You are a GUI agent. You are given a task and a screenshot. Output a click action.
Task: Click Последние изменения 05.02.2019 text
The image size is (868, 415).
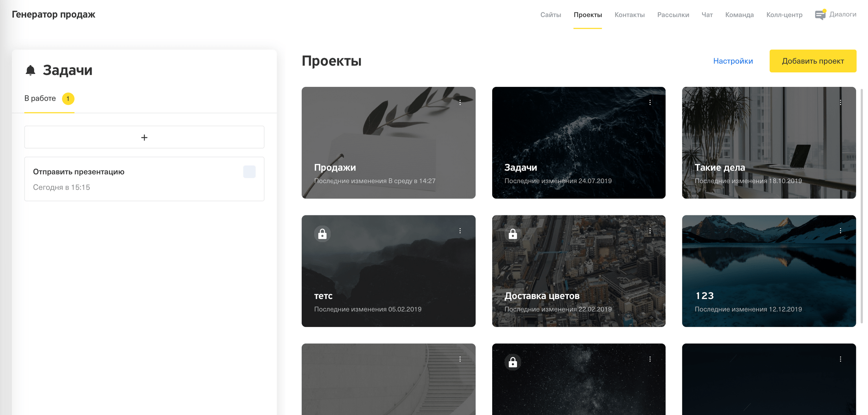point(368,309)
